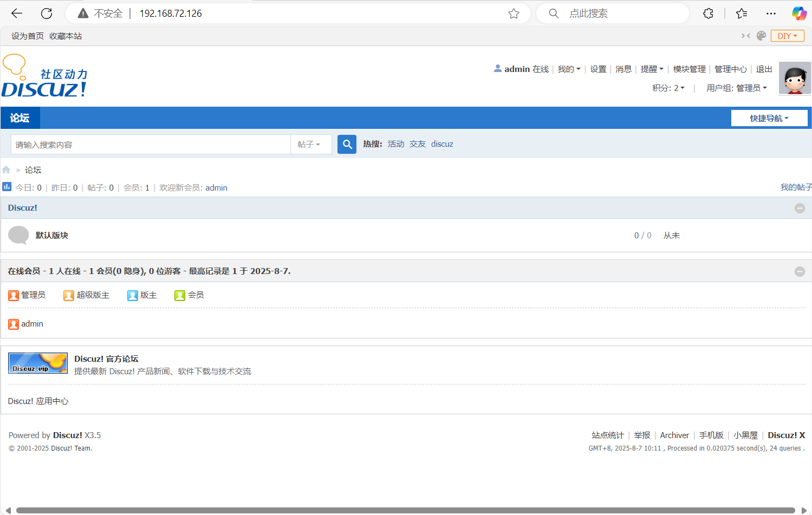This screenshot has height=515, width=812.
Task: Open 消息 in the user menu
Action: click(623, 69)
